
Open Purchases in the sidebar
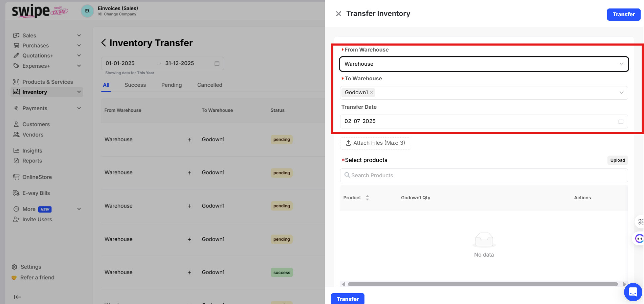[x=36, y=46]
